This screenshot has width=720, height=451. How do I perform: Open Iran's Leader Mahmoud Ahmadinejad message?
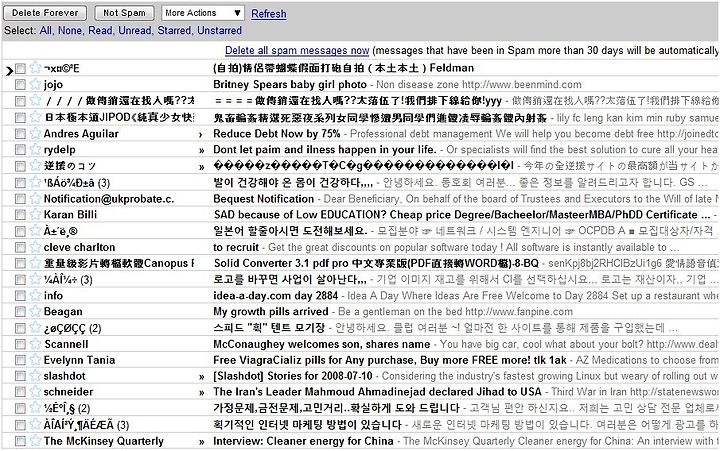pyautogui.click(x=377, y=392)
